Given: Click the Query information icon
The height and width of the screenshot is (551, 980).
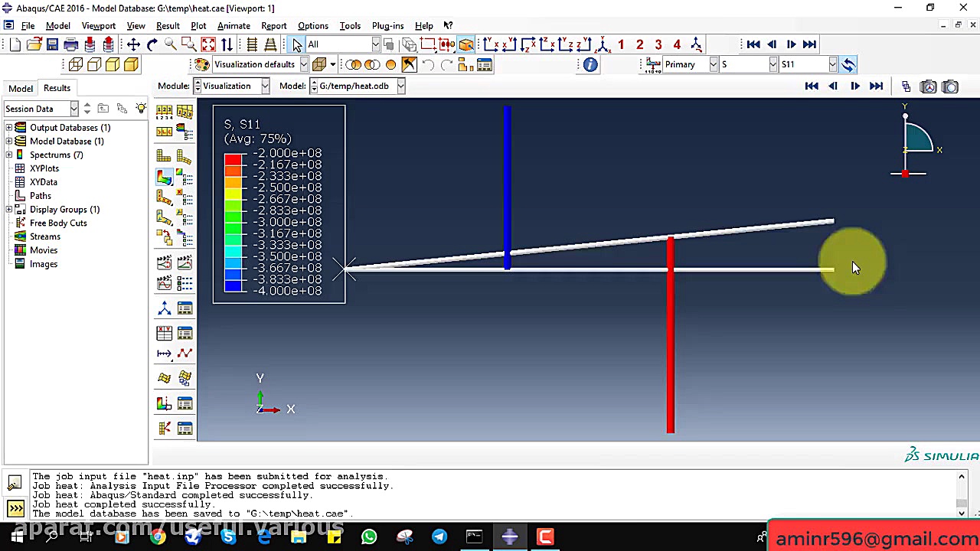Looking at the screenshot, I should (x=590, y=65).
